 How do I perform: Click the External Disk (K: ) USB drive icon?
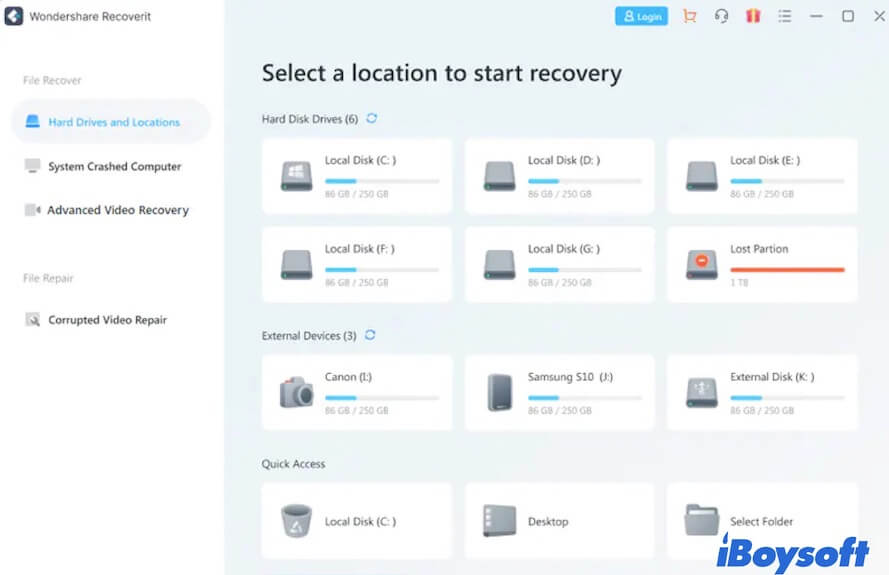[x=702, y=392]
